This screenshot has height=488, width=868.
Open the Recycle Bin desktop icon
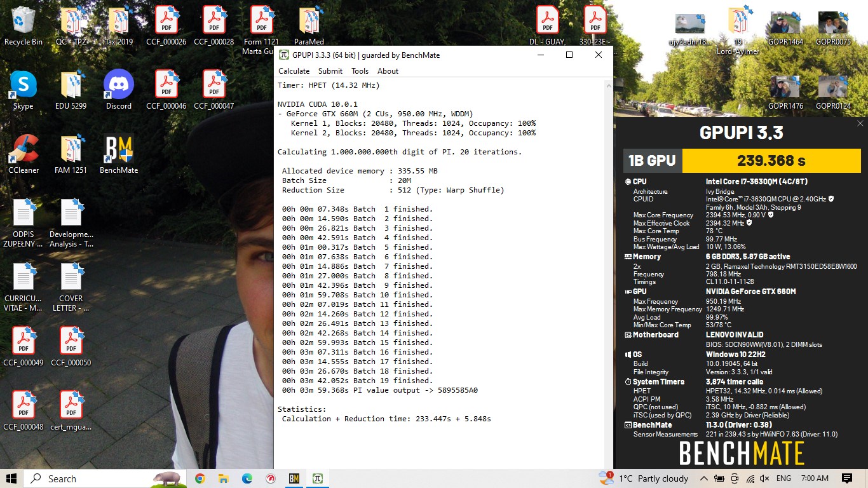coord(24,26)
